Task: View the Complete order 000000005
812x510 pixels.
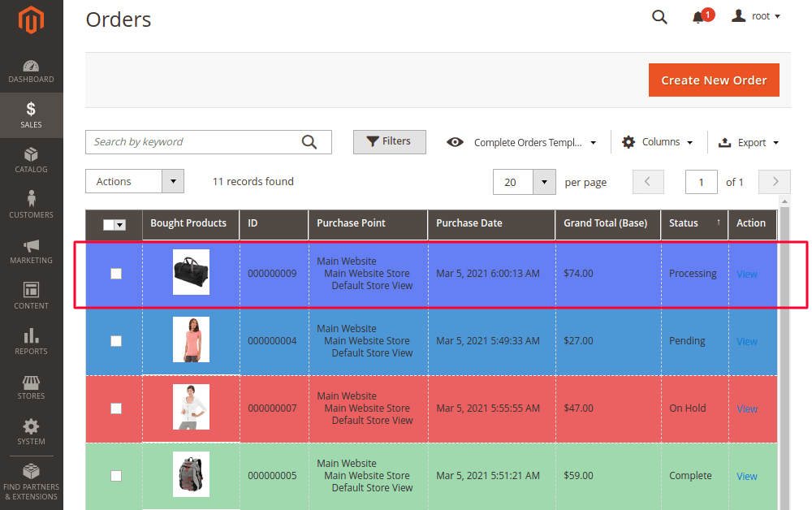Action: click(747, 476)
